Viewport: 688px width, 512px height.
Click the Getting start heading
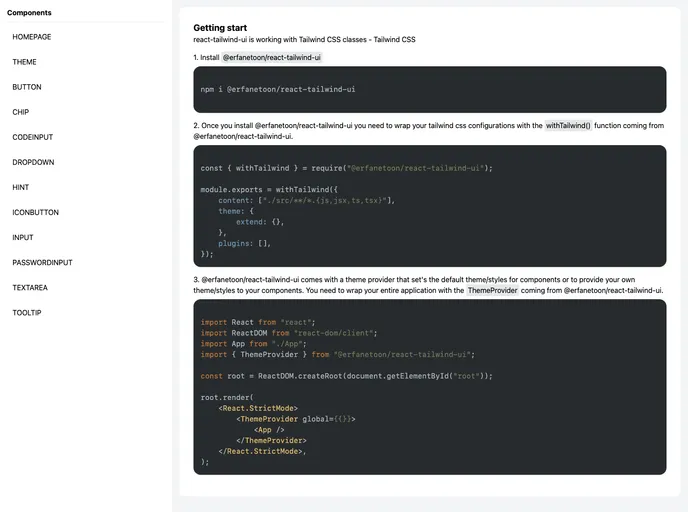(220, 28)
